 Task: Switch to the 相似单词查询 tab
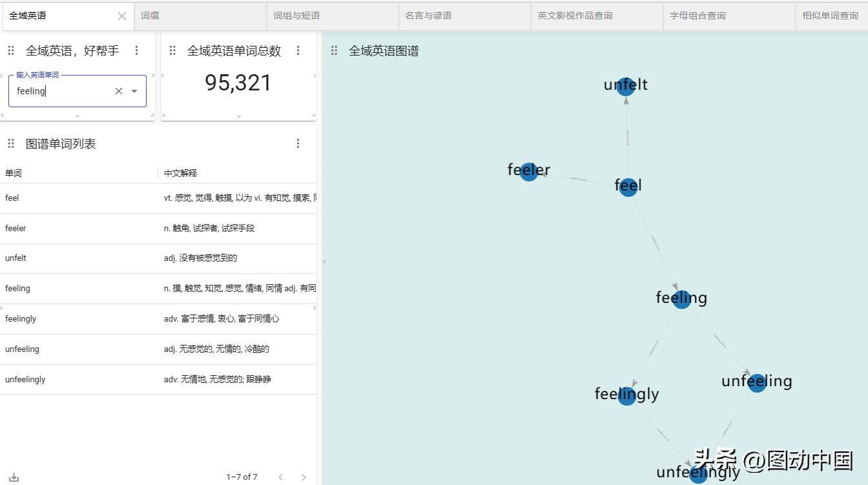click(830, 15)
